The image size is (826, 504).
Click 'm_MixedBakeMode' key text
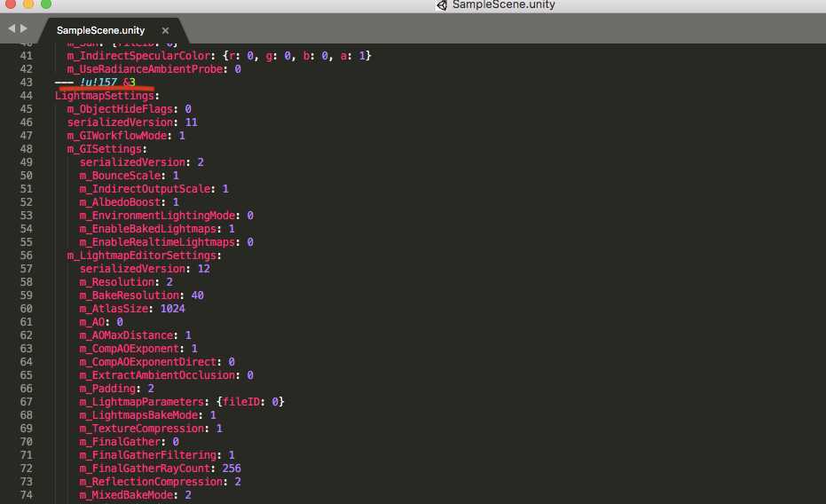pyautogui.click(x=126, y=495)
